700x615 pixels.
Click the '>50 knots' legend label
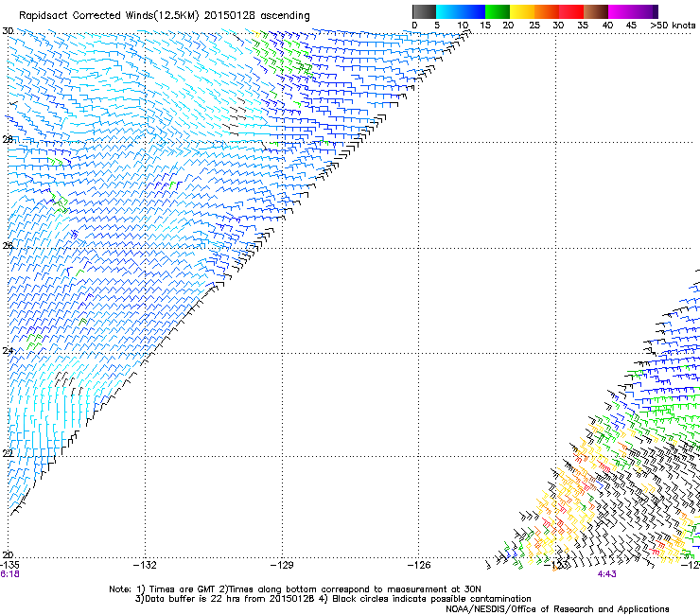(x=673, y=26)
